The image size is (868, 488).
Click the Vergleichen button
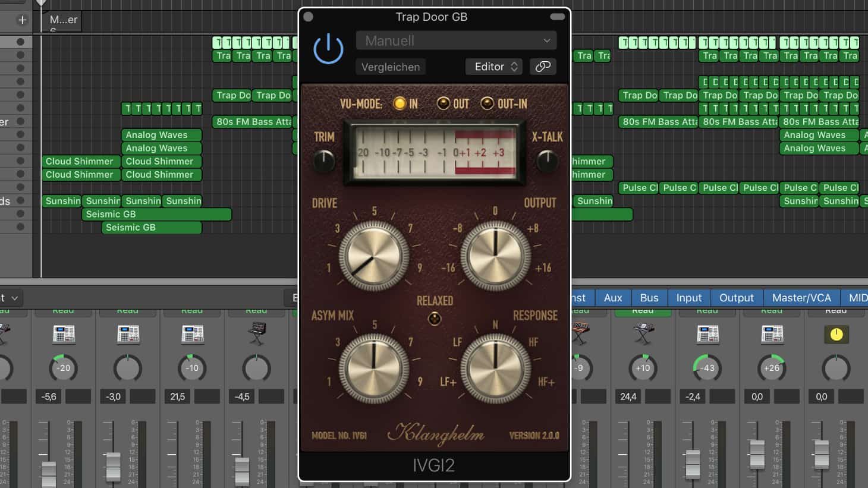391,67
